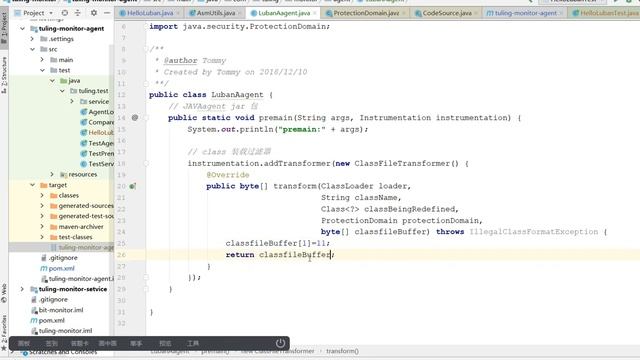The width and height of the screenshot is (640, 360).
Task: Switch to tuling-monitor-agent pom tab
Action: (x=525, y=13)
